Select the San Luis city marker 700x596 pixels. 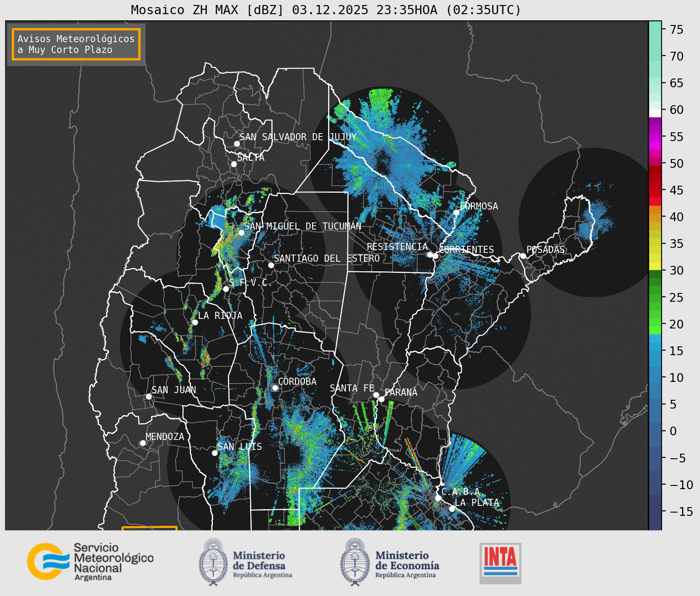[215, 453]
